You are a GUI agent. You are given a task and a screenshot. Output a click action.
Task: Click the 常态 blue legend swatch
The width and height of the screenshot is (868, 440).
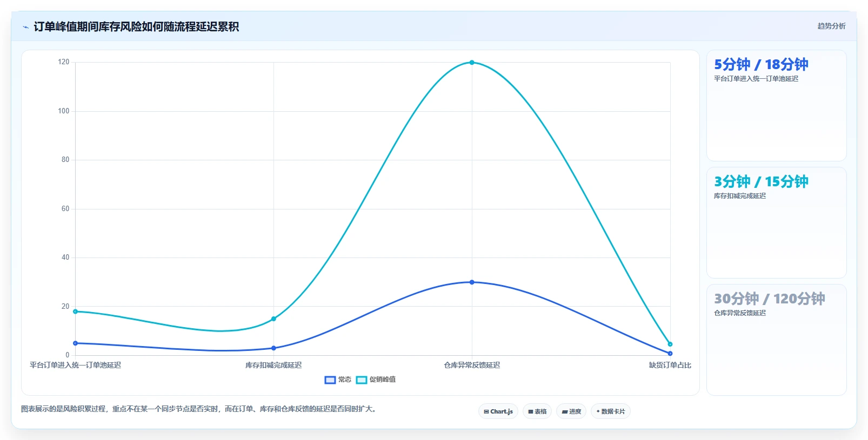[x=330, y=380]
